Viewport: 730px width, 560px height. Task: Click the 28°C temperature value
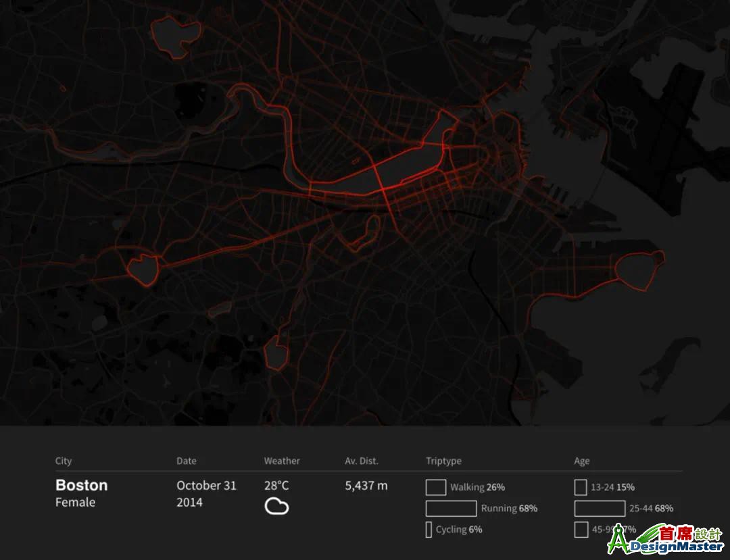[x=276, y=486]
